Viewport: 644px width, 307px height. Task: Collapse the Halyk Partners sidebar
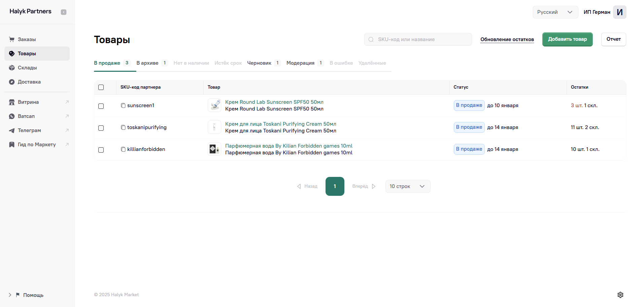(64, 12)
